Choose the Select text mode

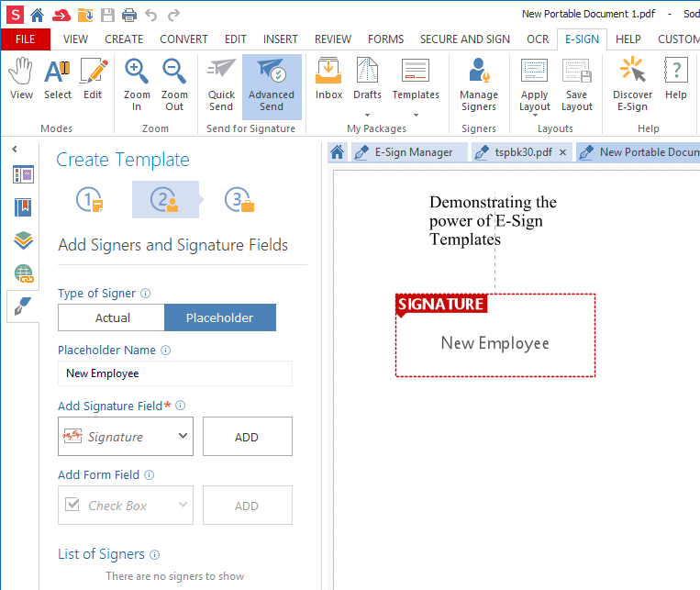point(58,79)
